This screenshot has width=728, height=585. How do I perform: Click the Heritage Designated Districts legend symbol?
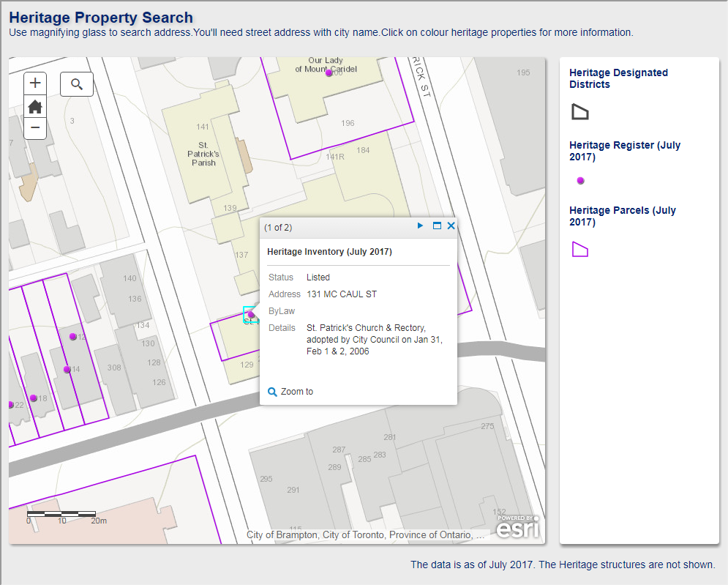point(580,112)
